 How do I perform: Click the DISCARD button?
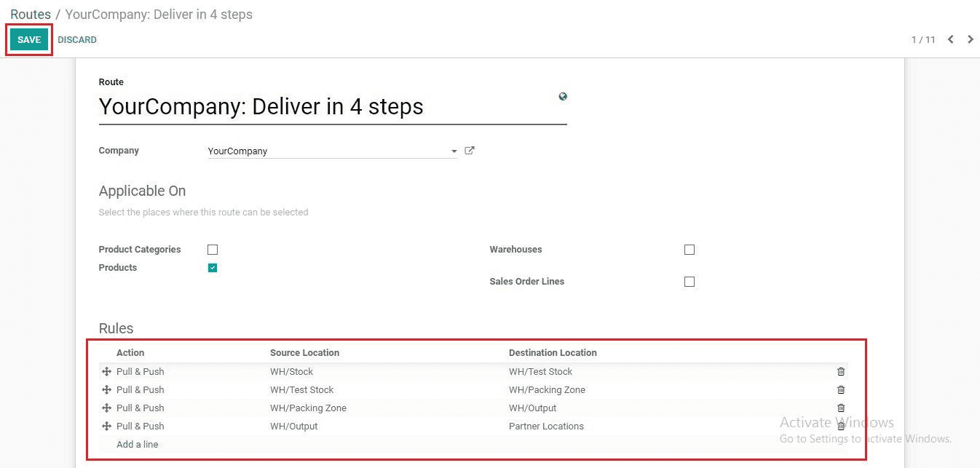coord(77,40)
